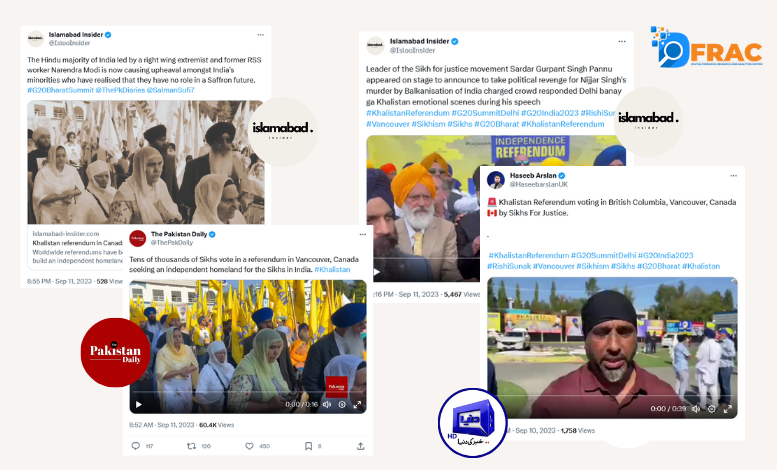Click the #G20BharatSummit hashtag
This screenshot has height=470, width=777.
click(60, 90)
